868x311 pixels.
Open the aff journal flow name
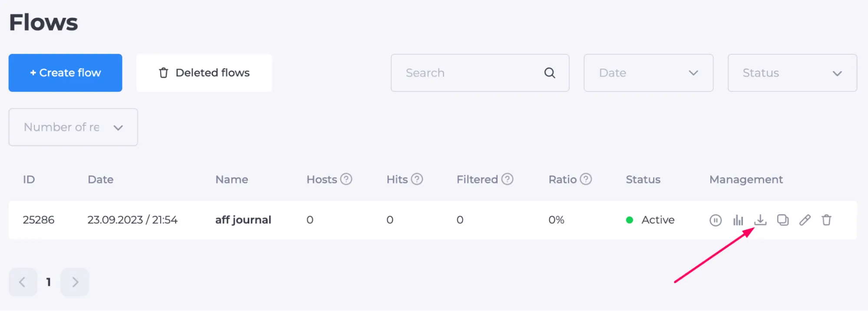click(243, 220)
